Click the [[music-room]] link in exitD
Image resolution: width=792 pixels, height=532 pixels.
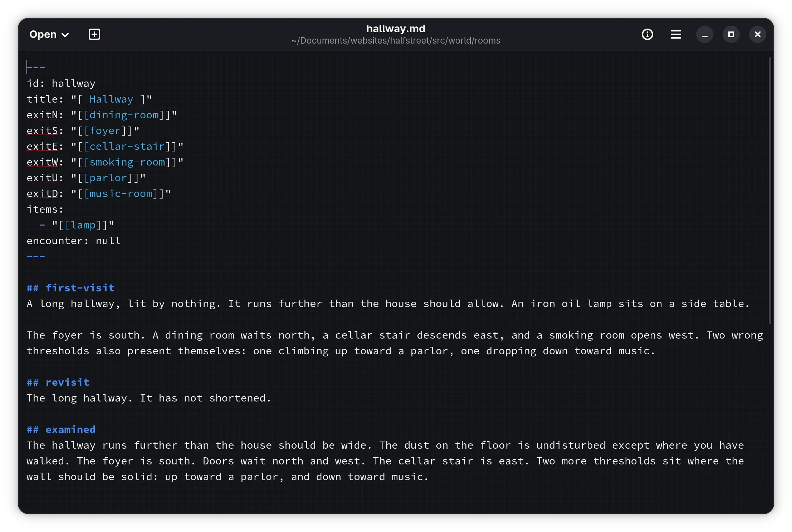pyautogui.click(x=121, y=193)
